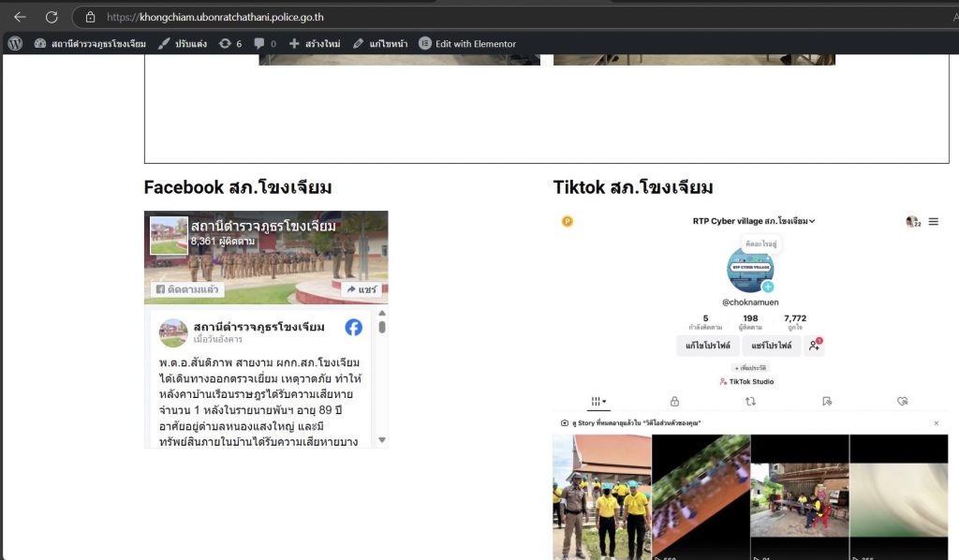The height and width of the screenshot is (560, 959).
Task: Click the add friends icon with badge
Action: pos(814,346)
